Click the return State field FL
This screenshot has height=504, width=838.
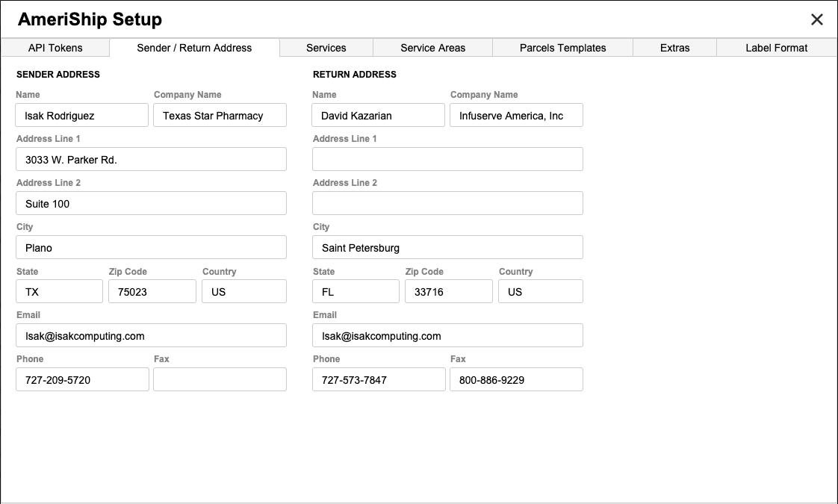(x=356, y=292)
